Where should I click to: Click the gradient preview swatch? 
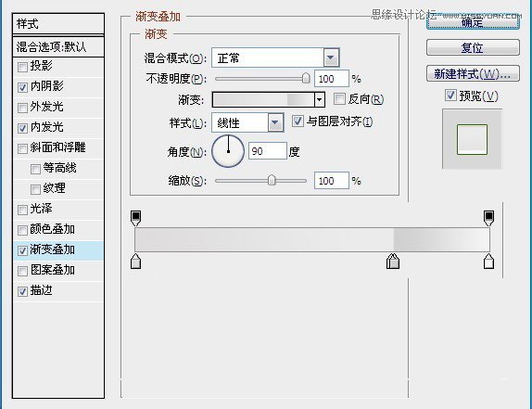coord(263,100)
